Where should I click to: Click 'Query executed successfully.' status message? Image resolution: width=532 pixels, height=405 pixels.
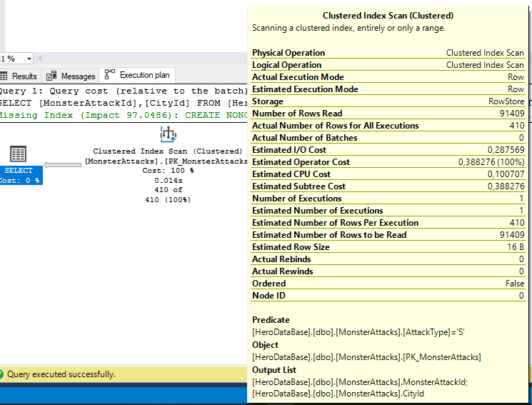point(61,374)
